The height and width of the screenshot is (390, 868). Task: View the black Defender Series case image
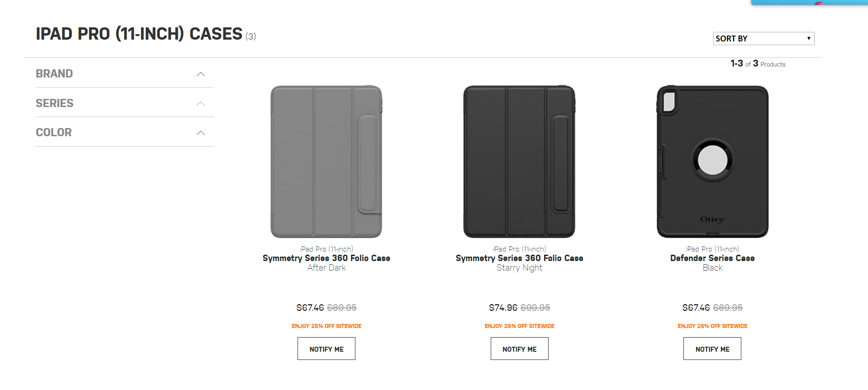click(x=712, y=161)
